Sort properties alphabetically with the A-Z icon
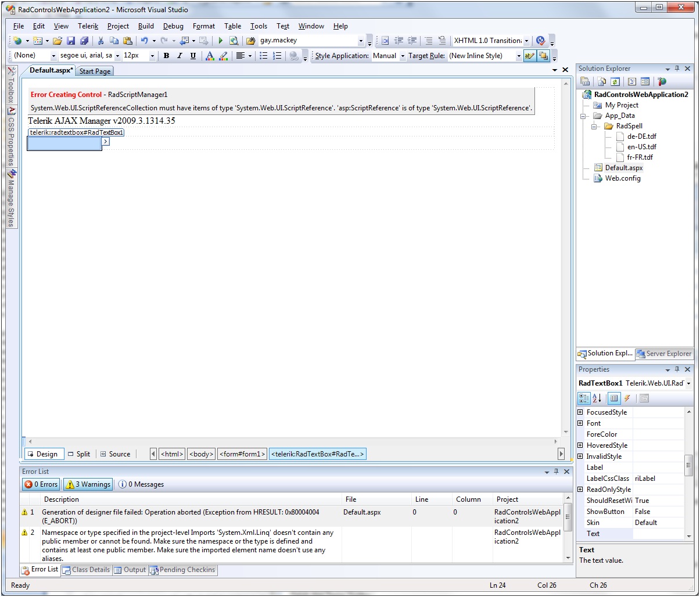700x597 pixels. coord(597,398)
